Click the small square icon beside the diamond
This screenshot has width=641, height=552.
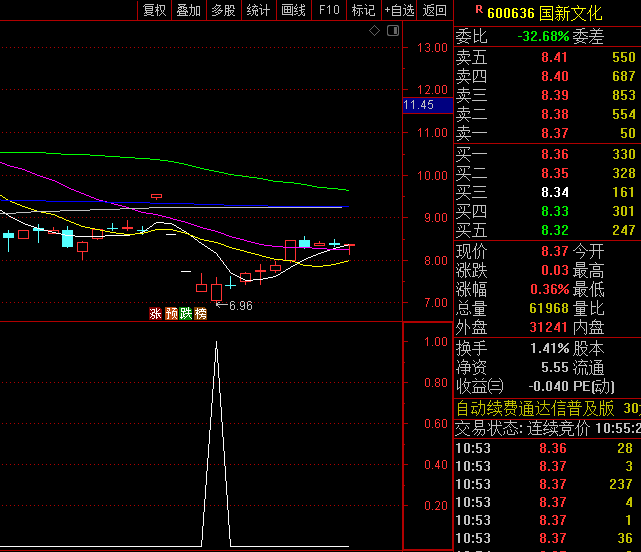391,31
